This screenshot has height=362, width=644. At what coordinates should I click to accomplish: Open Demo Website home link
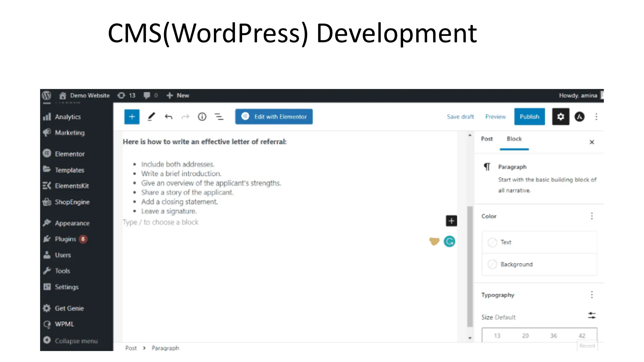85,96
